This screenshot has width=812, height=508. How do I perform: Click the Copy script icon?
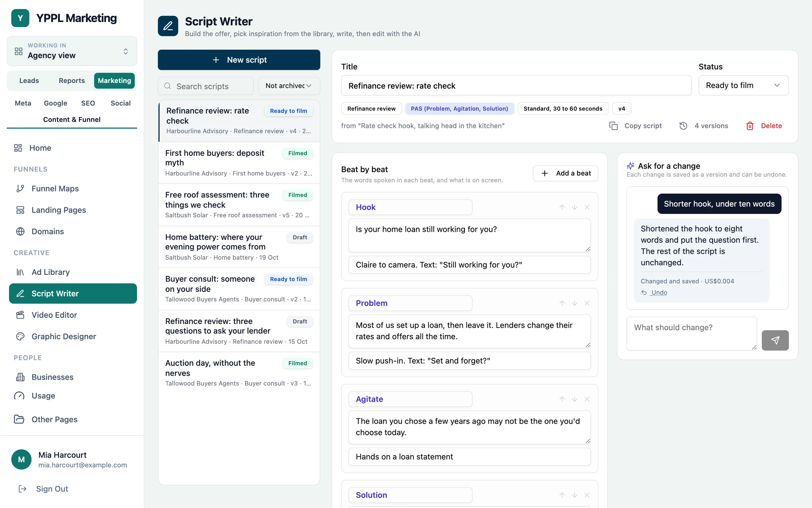[613, 126]
